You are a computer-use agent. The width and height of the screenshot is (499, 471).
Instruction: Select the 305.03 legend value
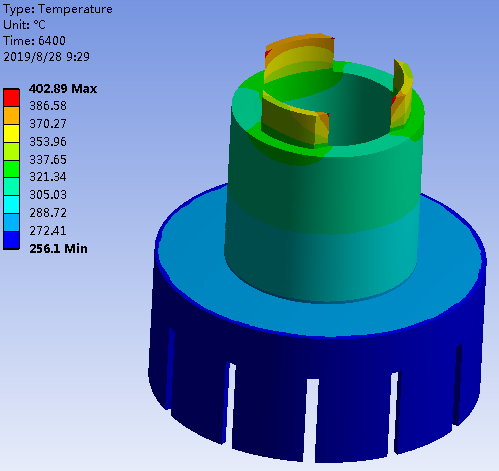(x=48, y=195)
